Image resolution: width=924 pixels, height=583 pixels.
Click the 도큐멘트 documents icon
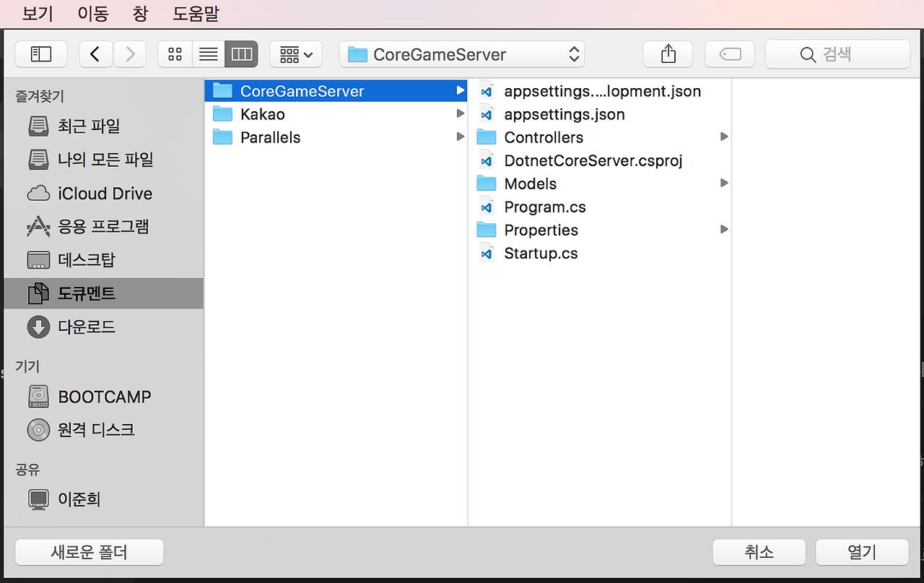click(x=38, y=293)
